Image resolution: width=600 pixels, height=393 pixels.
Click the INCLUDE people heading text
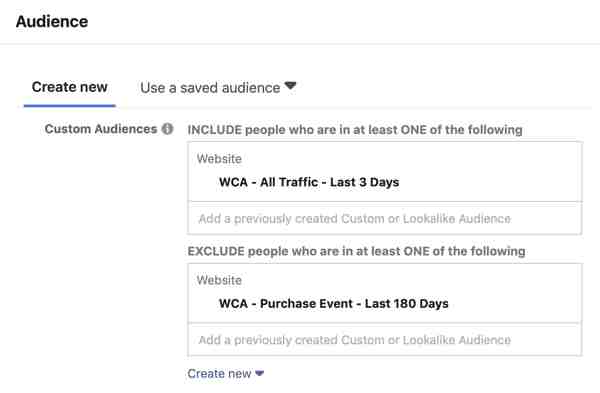pyautogui.click(x=355, y=130)
